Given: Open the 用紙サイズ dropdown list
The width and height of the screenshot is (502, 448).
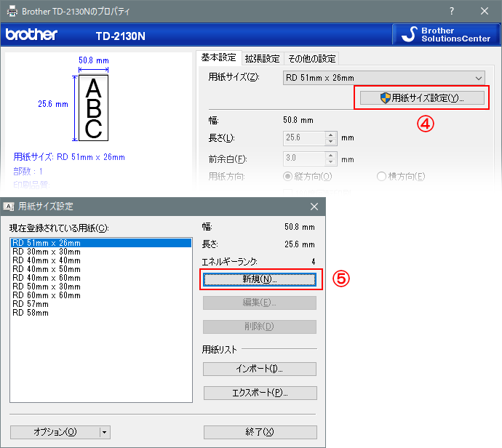Looking at the screenshot, I should pos(384,78).
